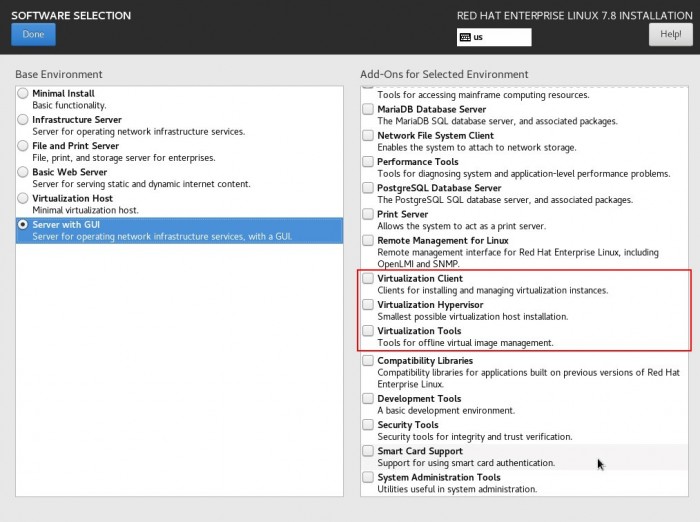This screenshot has height=522, width=700.
Task: Click 'Add-Ons for Selected Environment' heading
Action: coord(444,74)
